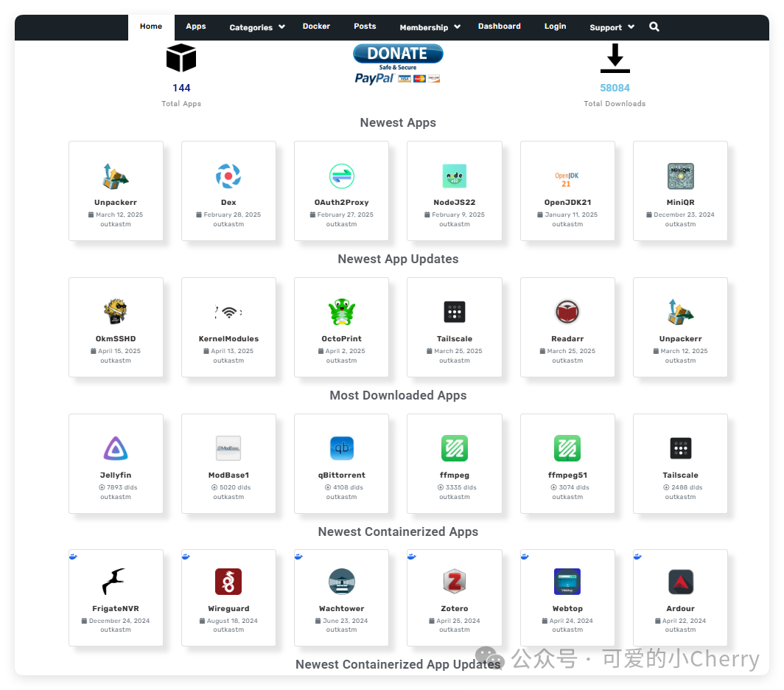Click the 'Most Downloaded Apps' heading
This screenshot has height=690, width=784.
[398, 395]
